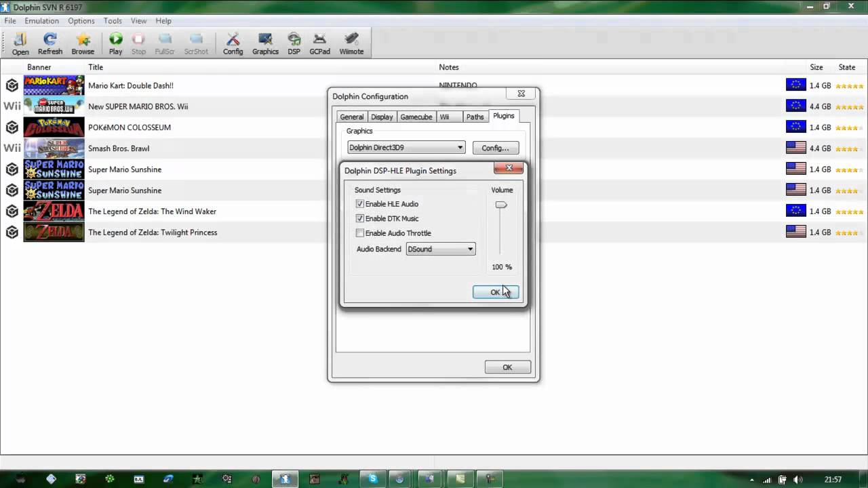Start emulation with the Play icon
This screenshot has height=488, width=868.
coord(116,43)
